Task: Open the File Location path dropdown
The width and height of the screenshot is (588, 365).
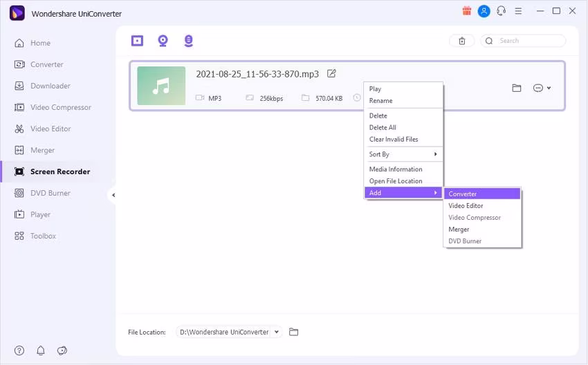Action: pyautogui.click(x=277, y=332)
